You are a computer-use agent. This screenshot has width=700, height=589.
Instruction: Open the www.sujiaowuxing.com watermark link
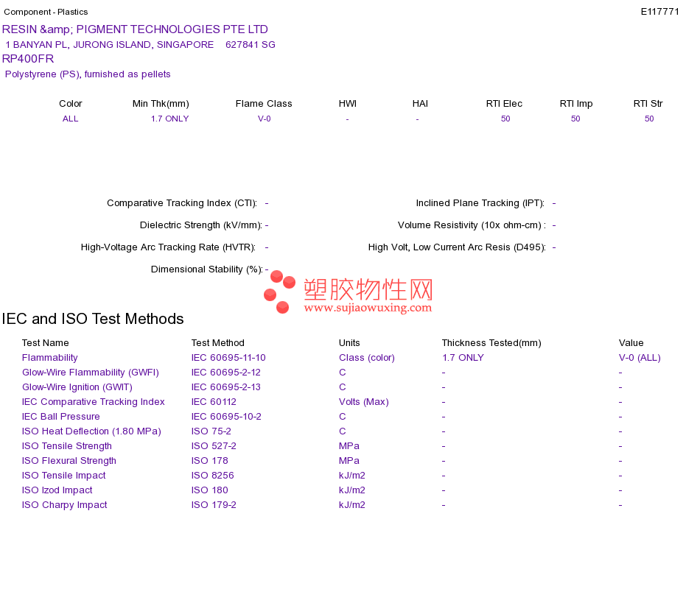pos(368,308)
